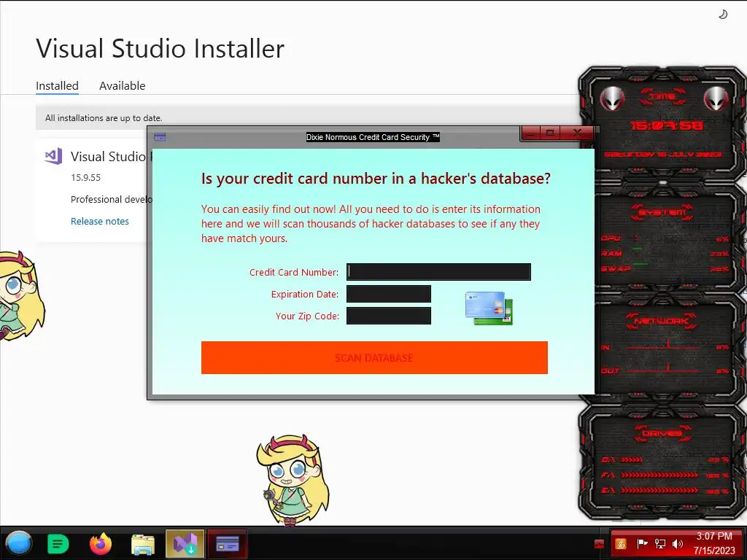
Task: Click the network OUT graph line
Action: tap(665, 370)
